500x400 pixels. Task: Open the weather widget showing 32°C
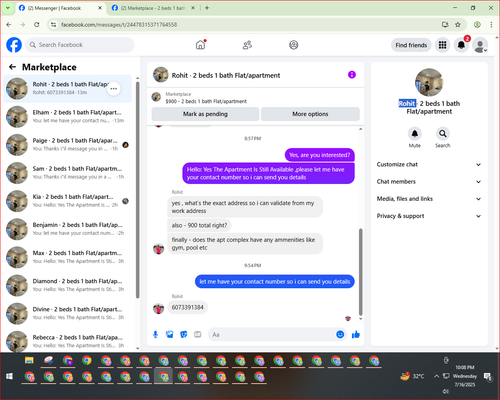tap(412, 376)
